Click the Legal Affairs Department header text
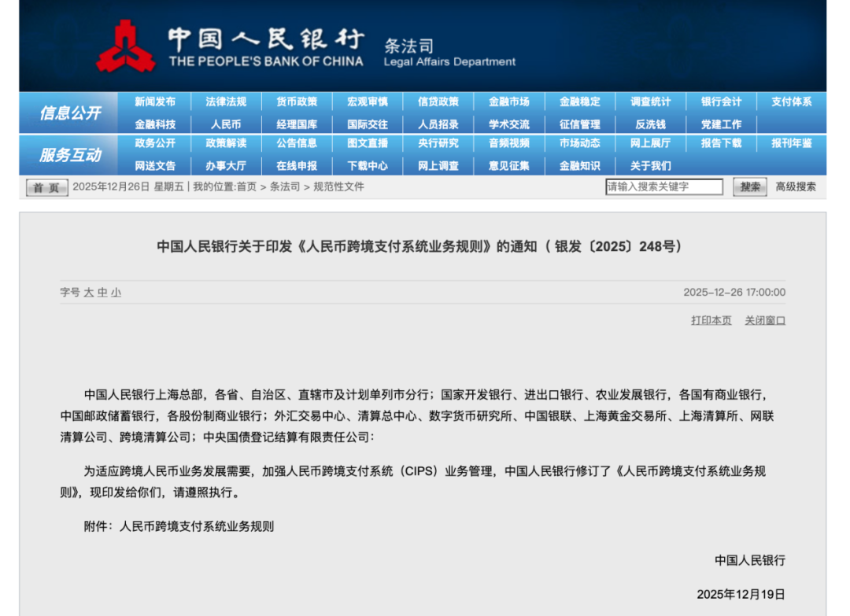Image resolution: width=850 pixels, height=616 pixels. point(449,62)
